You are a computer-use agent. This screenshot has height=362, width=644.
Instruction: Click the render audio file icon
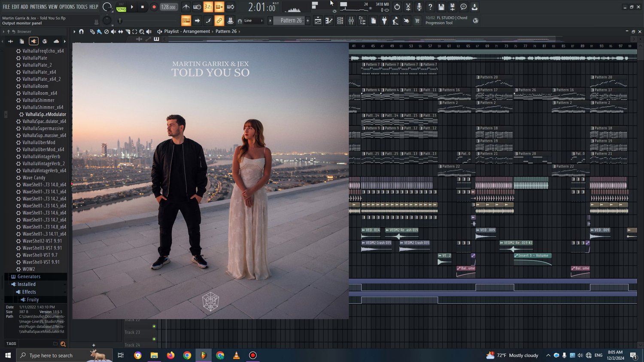click(453, 7)
